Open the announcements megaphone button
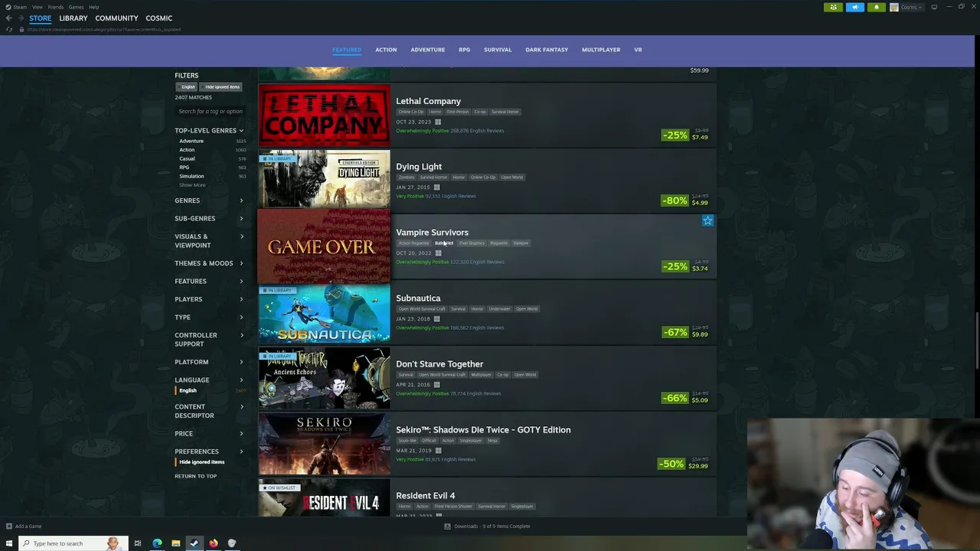 click(854, 7)
